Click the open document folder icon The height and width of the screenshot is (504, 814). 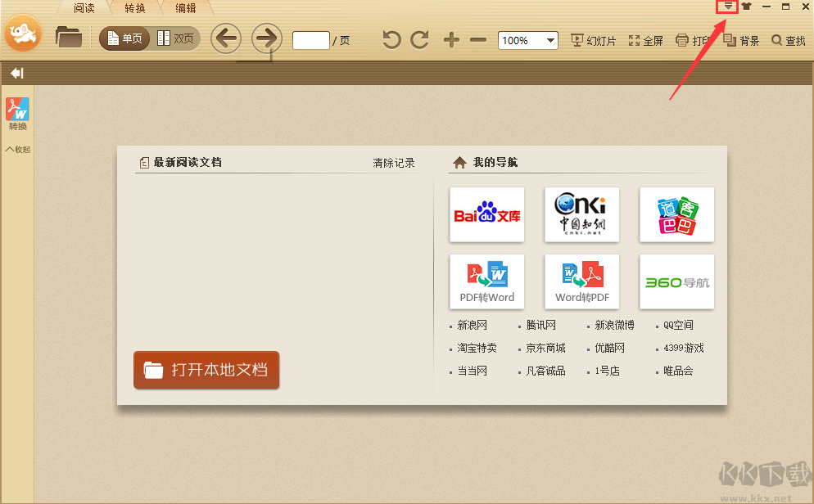69,37
